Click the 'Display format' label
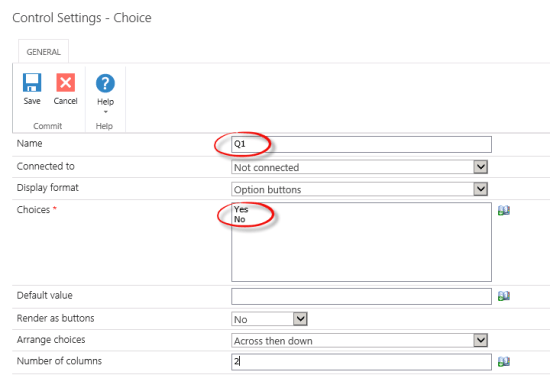Screen dimensions: 550x375 48,188
